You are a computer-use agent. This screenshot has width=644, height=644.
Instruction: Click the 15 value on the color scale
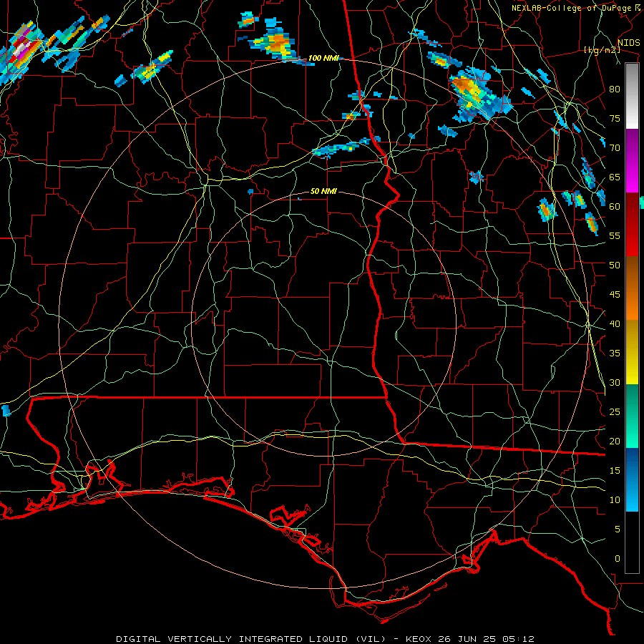click(615, 470)
